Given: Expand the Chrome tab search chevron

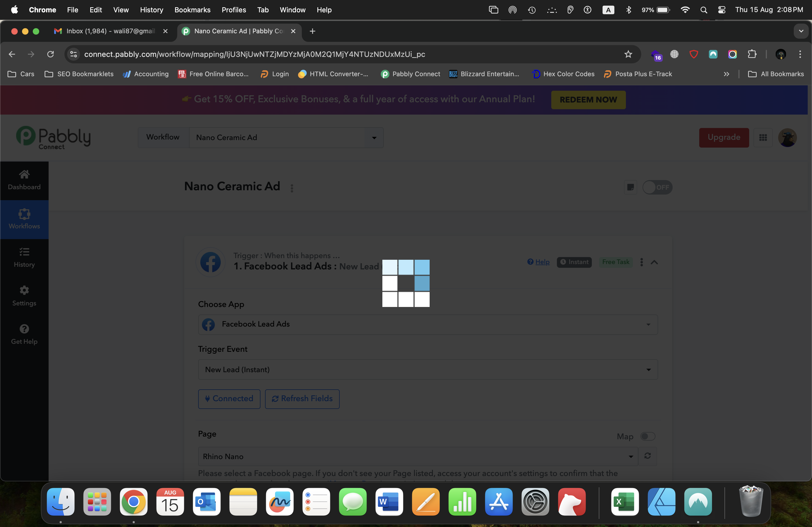Looking at the screenshot, I should [x=801, y=31].
